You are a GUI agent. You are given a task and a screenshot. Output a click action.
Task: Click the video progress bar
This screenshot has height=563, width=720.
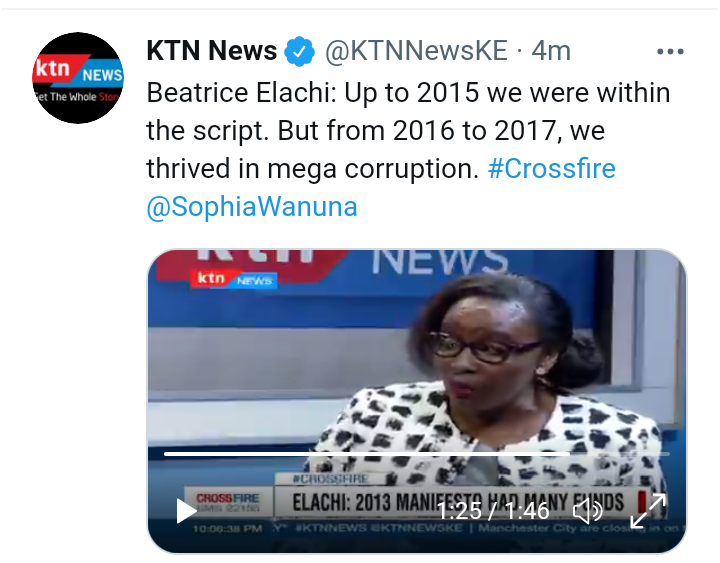416,454
